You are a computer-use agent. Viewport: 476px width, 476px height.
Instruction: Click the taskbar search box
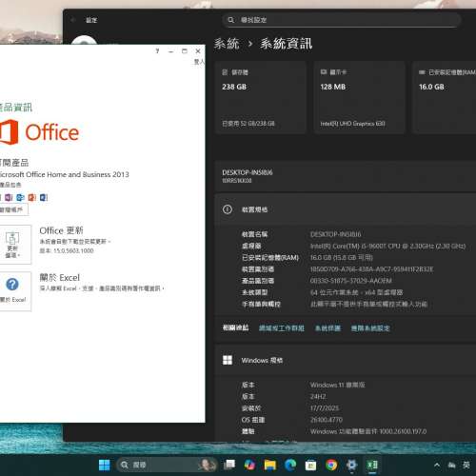[167, 465]
